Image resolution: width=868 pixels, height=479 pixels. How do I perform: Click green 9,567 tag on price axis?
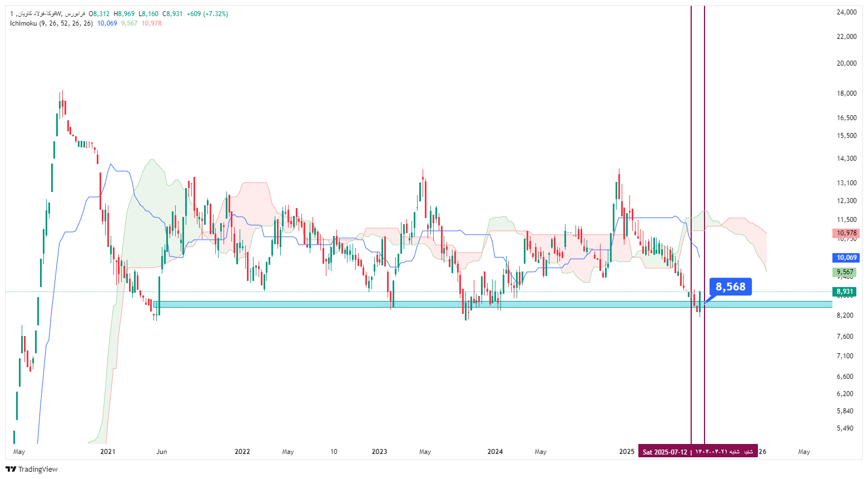tap(845, 273)
